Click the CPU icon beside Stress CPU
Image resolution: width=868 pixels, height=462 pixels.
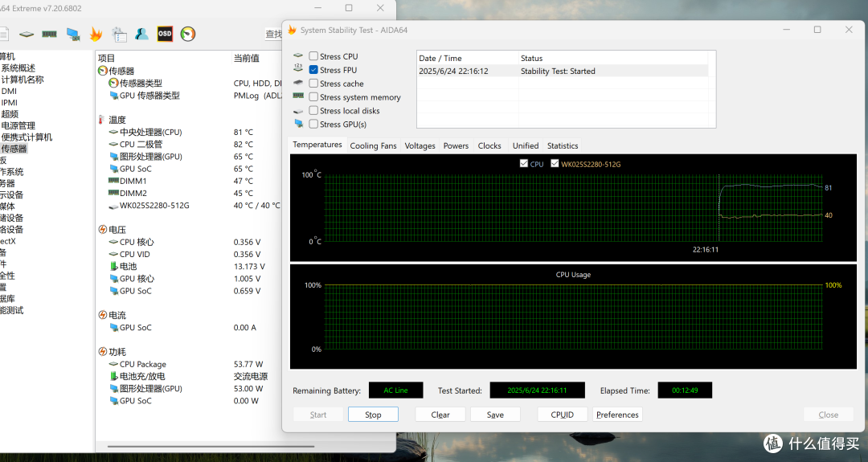click(x=298, y=55)
